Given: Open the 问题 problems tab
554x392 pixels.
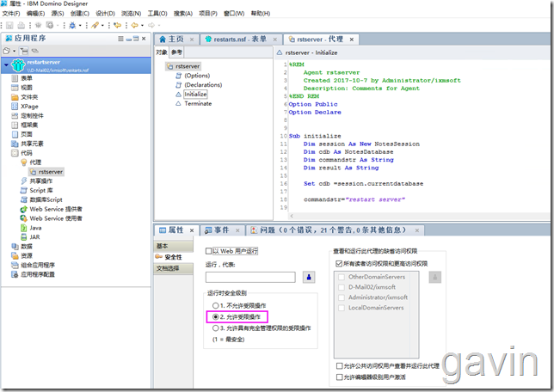Looking at the screenshot, I should pyautogui.click(x=333, y=230).
